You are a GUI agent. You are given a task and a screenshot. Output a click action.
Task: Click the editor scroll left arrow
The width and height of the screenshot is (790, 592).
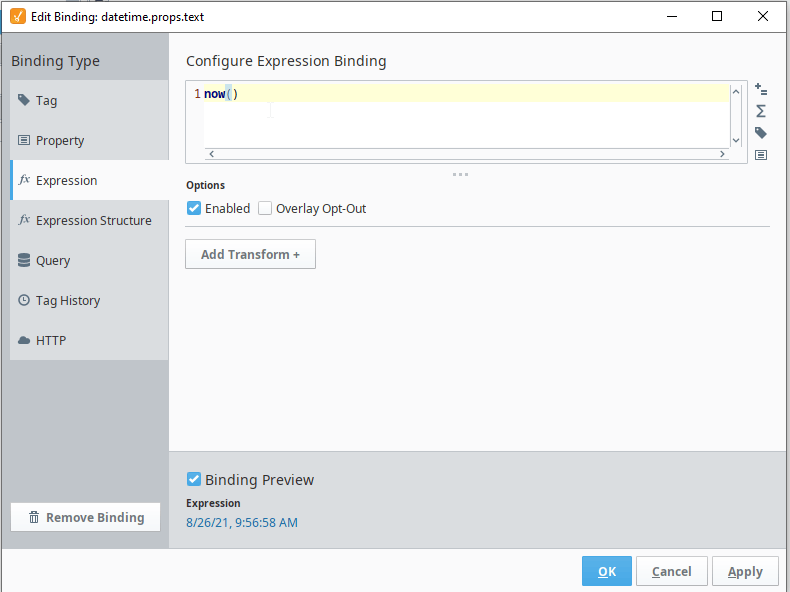tap(212, 154)
